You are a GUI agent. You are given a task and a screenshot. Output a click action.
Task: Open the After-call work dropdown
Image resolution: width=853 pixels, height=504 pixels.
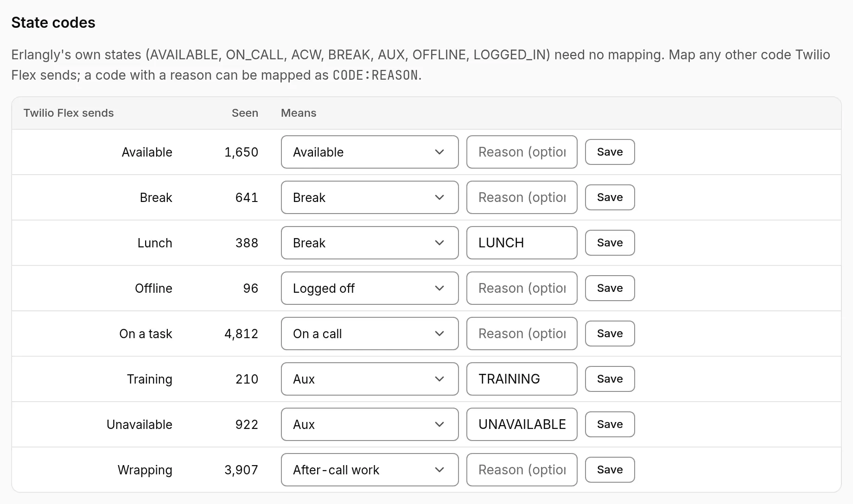coord(369,470)
